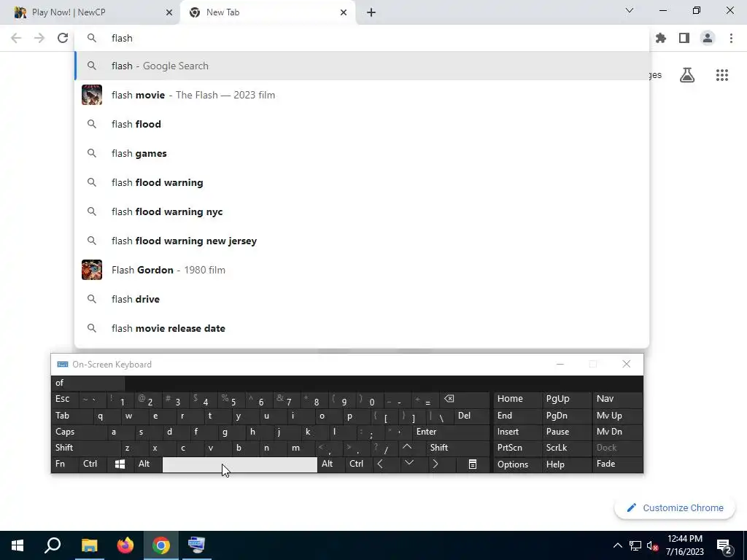Toggle the left Alt key on keyboard
The width and height of the screenshot is (747, 560).
(147, 464)
